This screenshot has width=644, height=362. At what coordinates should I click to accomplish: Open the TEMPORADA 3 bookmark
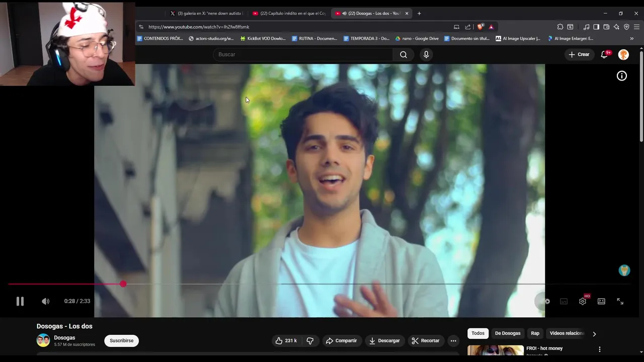coord(366,39)
